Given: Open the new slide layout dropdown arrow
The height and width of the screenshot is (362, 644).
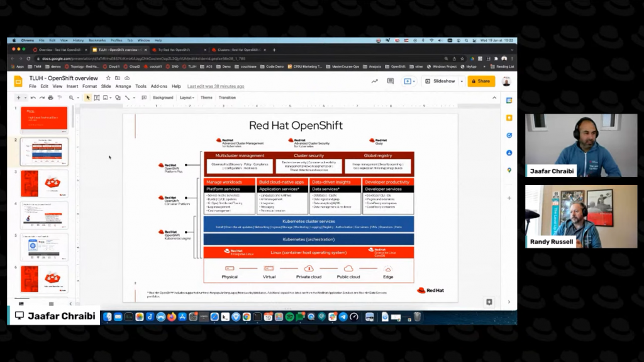Looking at the screenshot, I should click(x=25, y=98).
